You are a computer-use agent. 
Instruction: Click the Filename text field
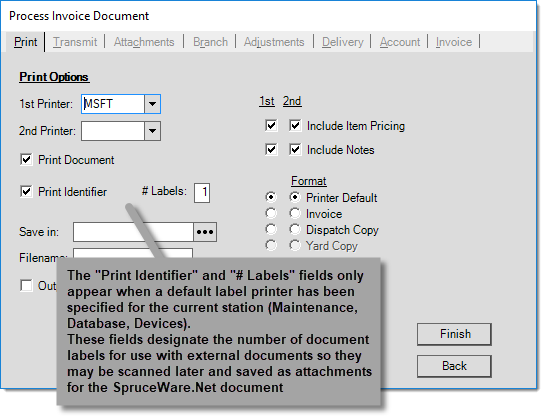click(133, 253)
